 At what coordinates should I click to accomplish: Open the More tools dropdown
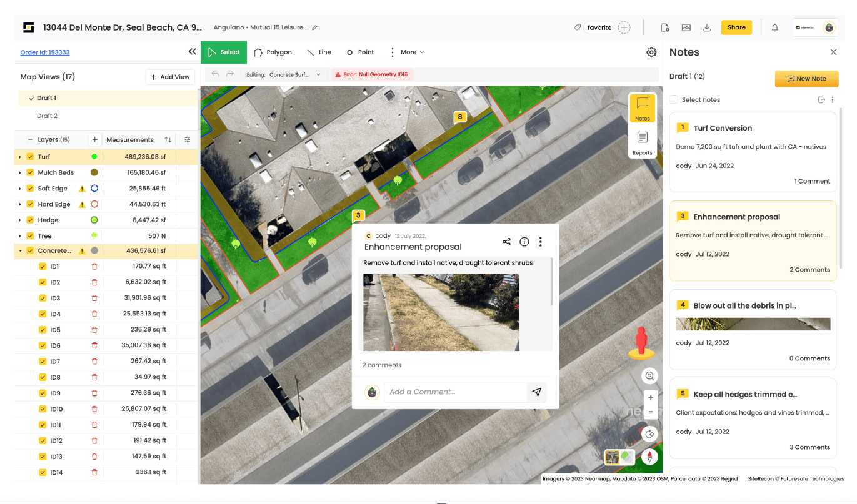[407, 52]
